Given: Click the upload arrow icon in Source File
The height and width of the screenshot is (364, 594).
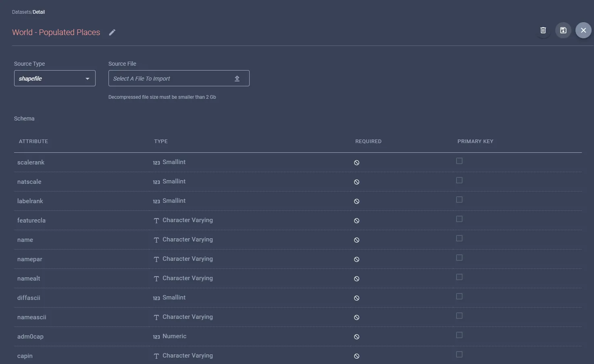Looking at the screenshot, I should pyautogui.click(x=237, y=79).
